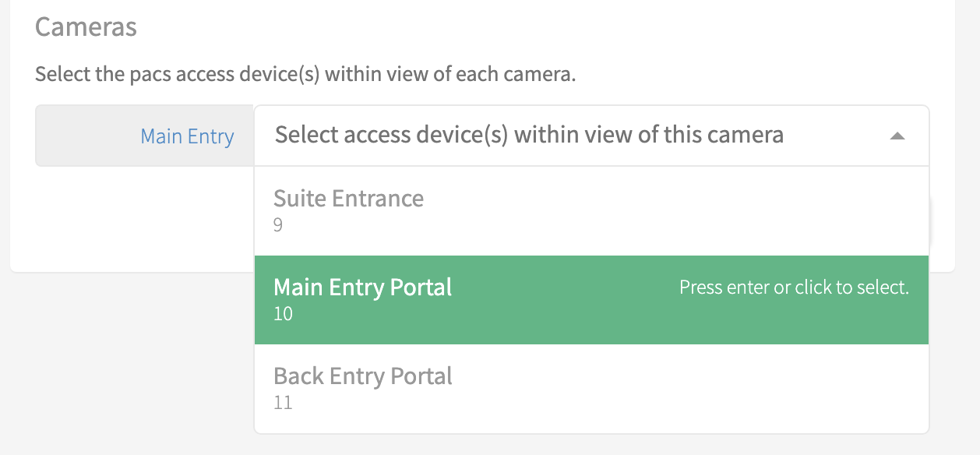Viewport: 980px width, 455px height.
Task: Click the gray Main Entry label cell
Action: tap(86, 136)
